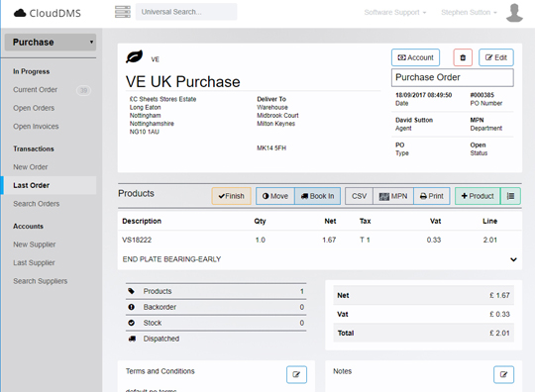Open Last Supplier
The height and width of the screenshot is (392, 535).
point(34,262)
